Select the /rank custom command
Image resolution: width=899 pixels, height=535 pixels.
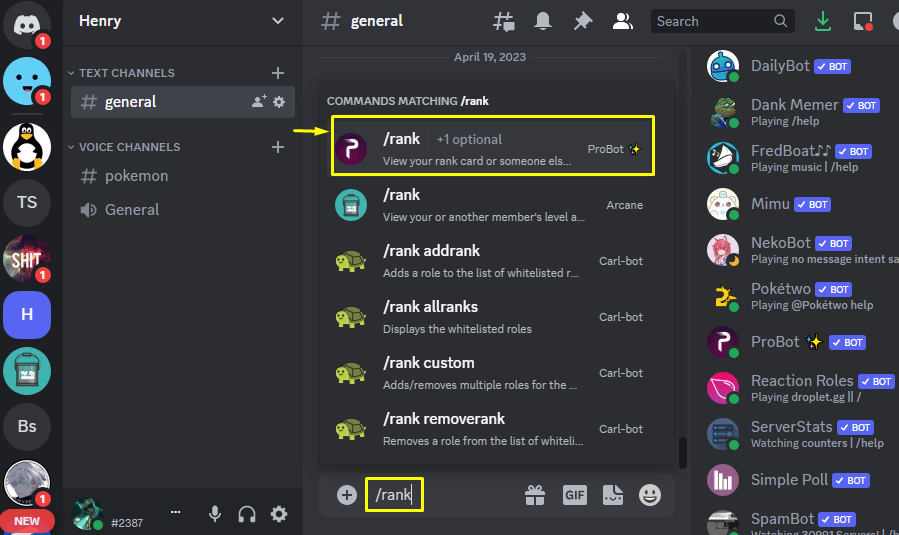[493, 373]
